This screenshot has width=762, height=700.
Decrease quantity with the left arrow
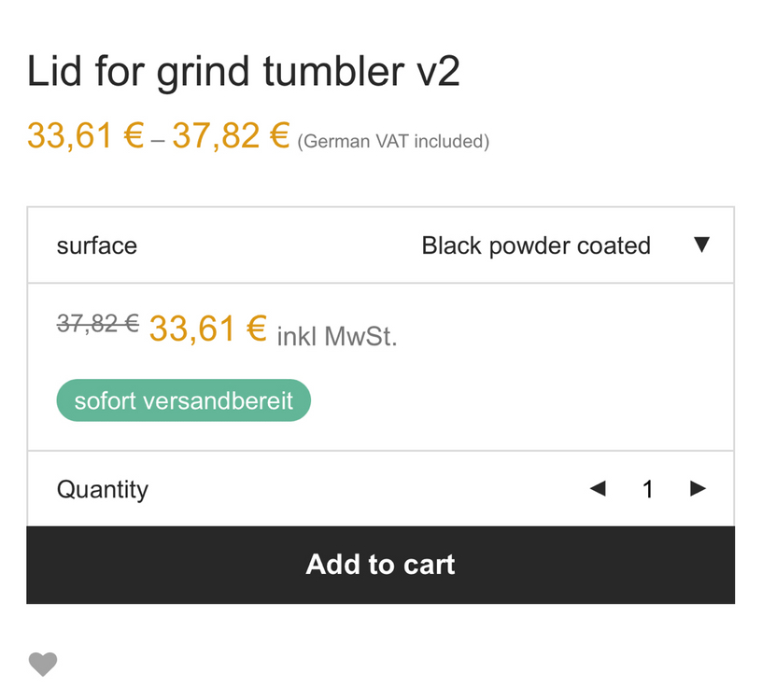[x=598, y=488]
